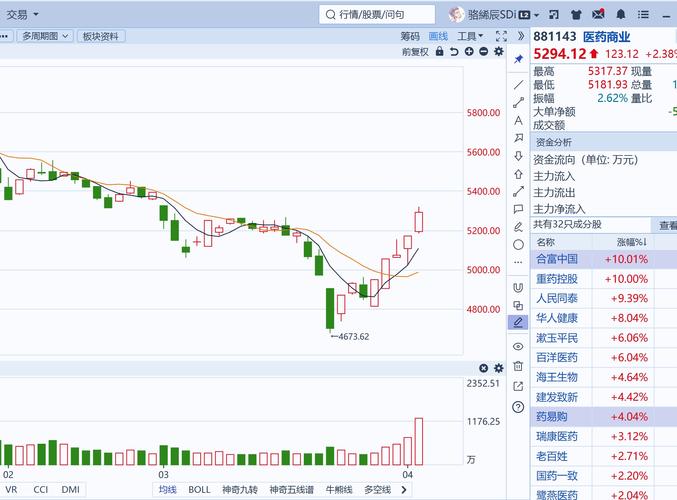Select the highlighter pen tool
The width and height of the screenshot is (677, 500).
point(519,227)
